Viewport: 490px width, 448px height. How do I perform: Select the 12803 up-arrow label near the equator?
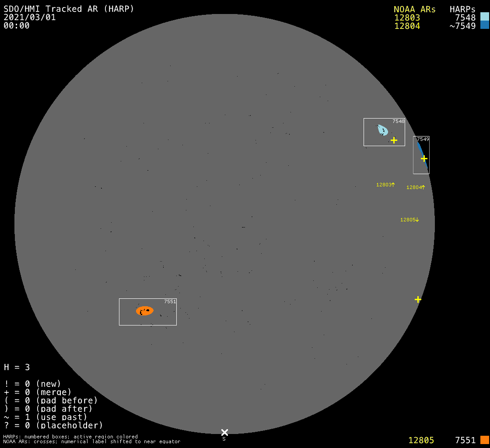point(385,185)
